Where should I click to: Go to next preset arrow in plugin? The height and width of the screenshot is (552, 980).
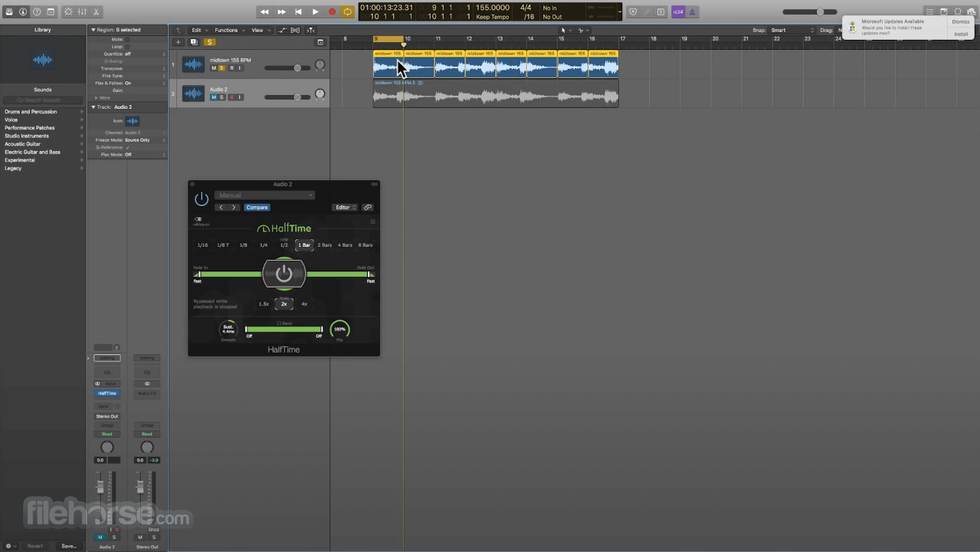point(234,207)
